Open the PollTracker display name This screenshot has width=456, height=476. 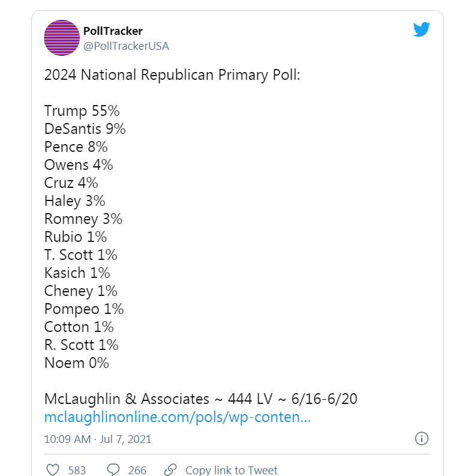click(x=113, y=31)
